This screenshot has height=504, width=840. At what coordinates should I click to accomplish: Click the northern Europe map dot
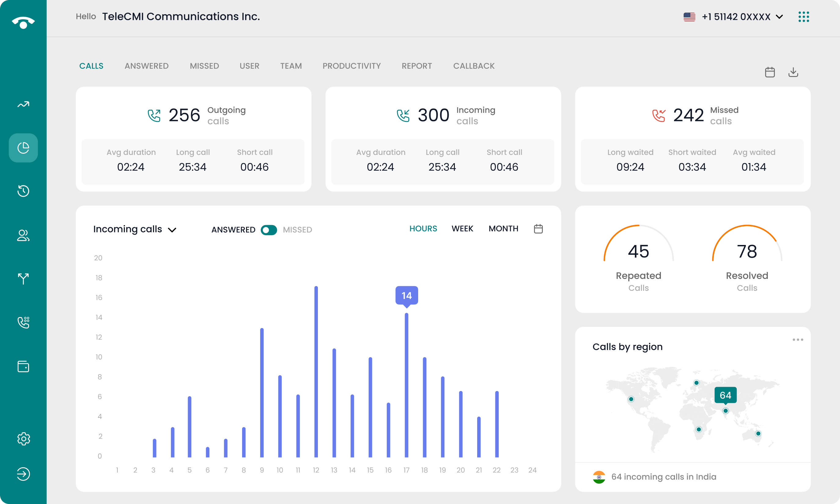(x=696, y=383)
